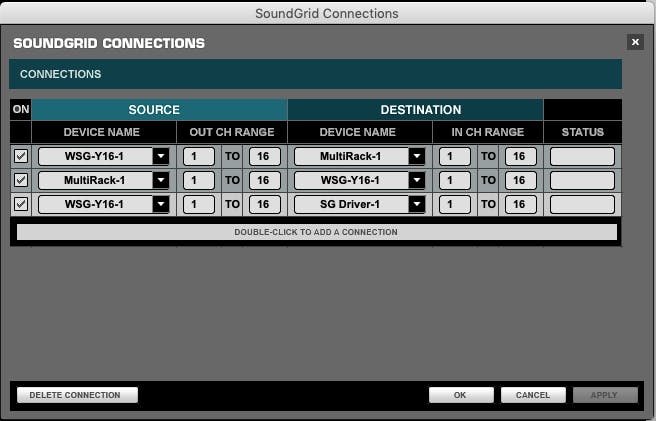The width and height of the screenshot is (656, 421).
Task: Select status field of MultiRack-1 destination row
Action: pos(582,156)
